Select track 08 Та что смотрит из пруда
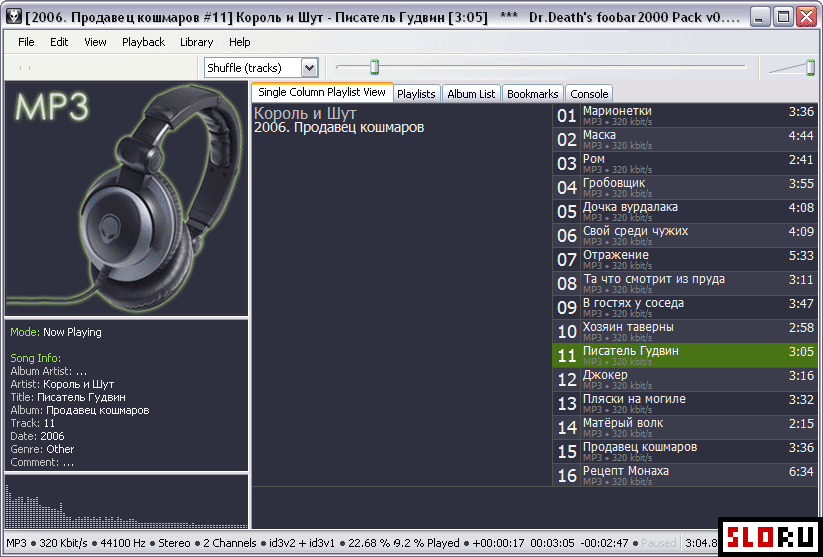 coord(685,283)
